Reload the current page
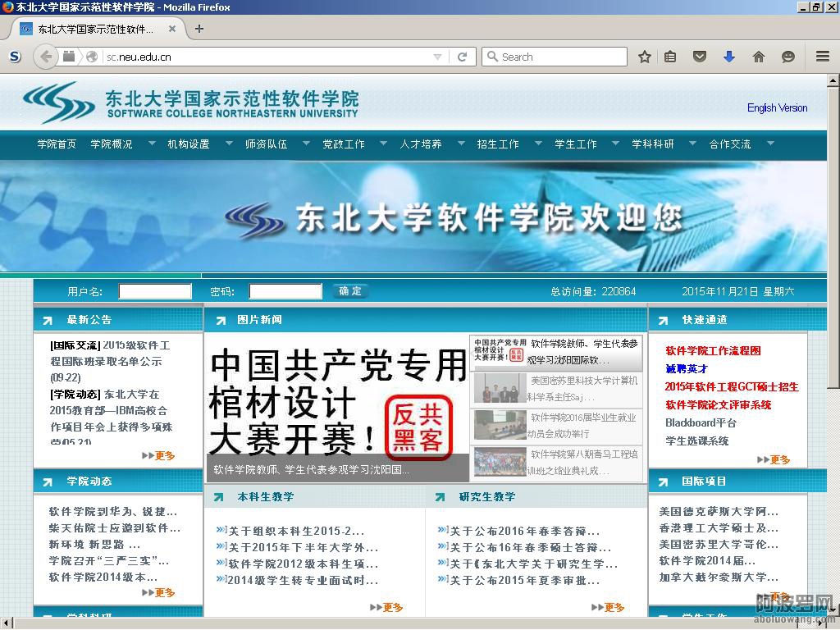Image resolution: width=840 pixels, height=630 pixels. (462, 57)
